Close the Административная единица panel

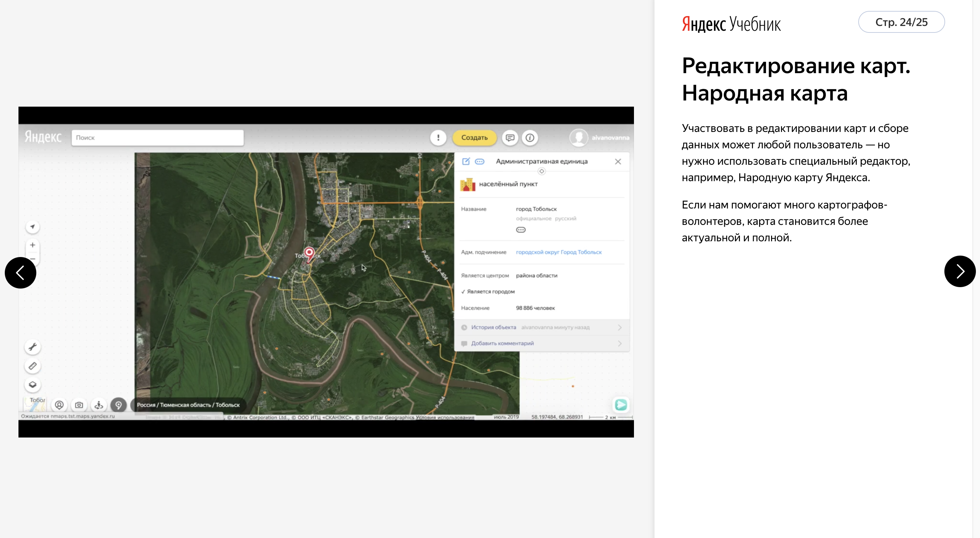tap(618, 162)
